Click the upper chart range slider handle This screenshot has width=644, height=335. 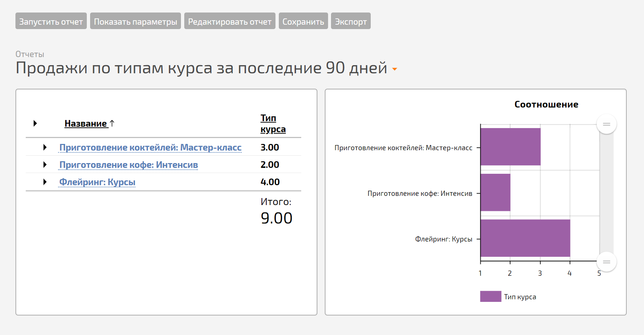pyautogui.click(x=606, y=124)
